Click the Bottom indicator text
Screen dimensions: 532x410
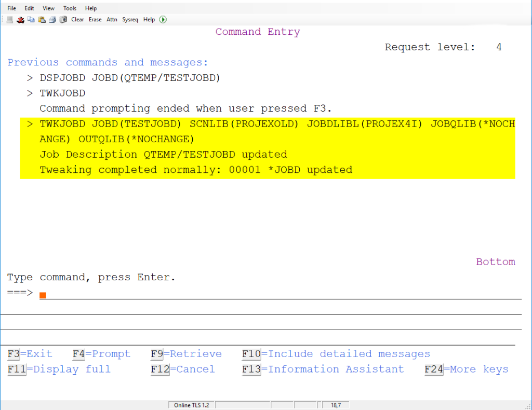[x=496, y=262]
